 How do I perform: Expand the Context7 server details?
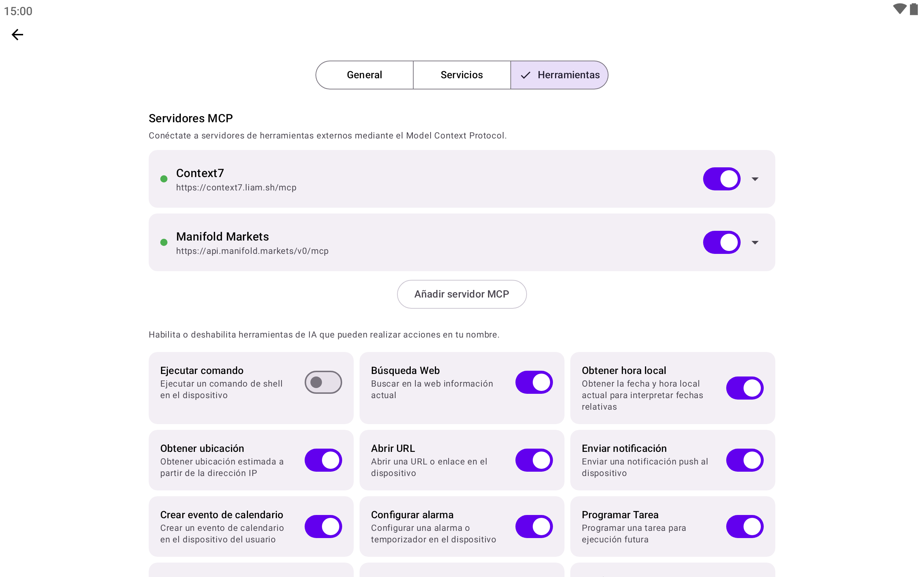pos(755,179)
